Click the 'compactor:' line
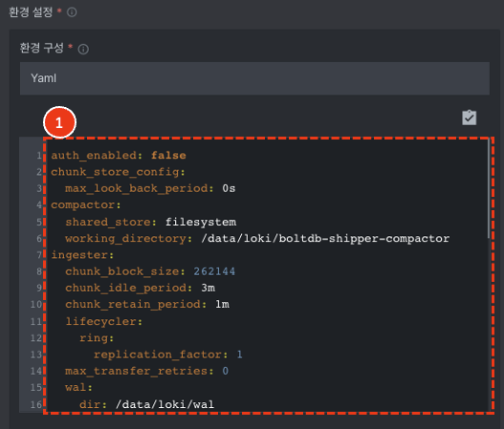Screen dimensions: 504x429 (x=86, y=205)
